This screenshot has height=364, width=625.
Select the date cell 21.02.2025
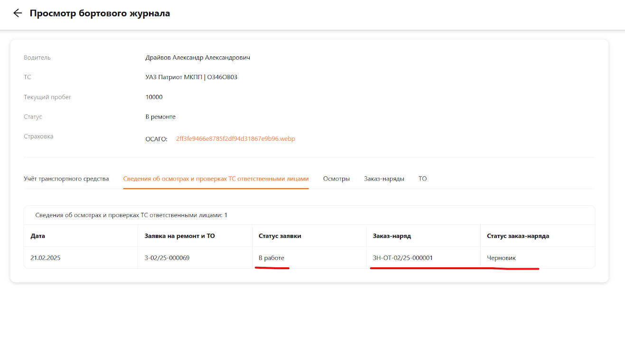46,258
